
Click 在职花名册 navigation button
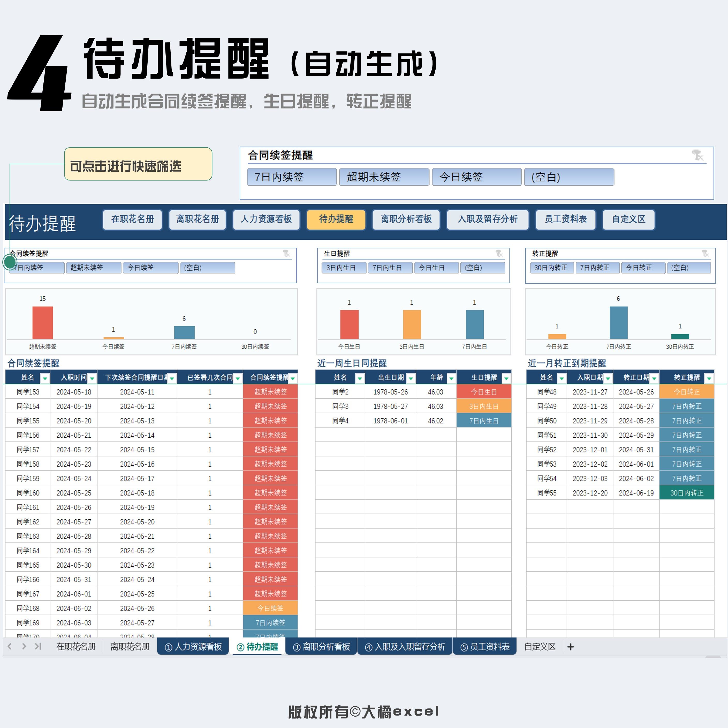[x=132, y=219]
